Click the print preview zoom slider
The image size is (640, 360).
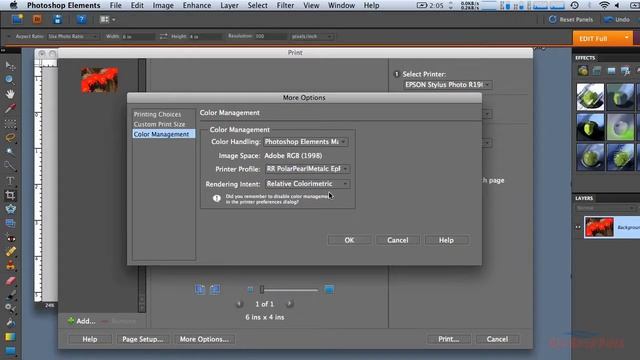[x=289, y=290]
